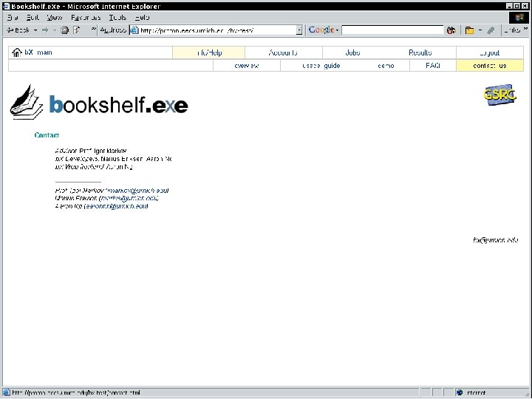Click the Internet Explorer page icon in title bar

[x=7, y=6]
